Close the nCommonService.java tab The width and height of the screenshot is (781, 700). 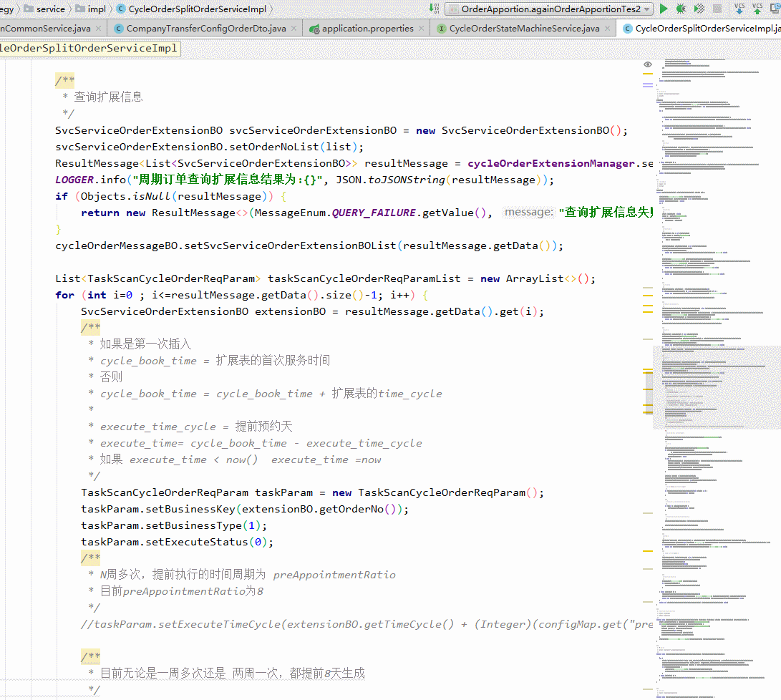pos(98,29)
